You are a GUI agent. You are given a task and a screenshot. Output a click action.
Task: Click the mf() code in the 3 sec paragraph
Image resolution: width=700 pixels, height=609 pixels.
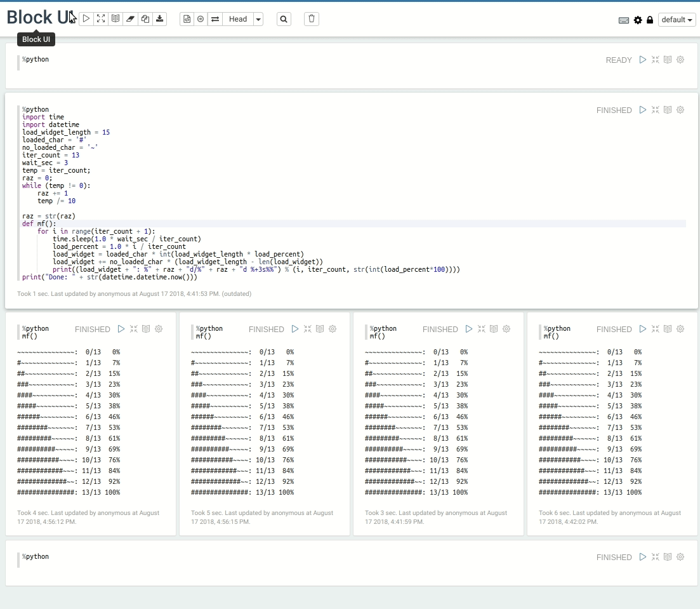(x=377, y=336)
